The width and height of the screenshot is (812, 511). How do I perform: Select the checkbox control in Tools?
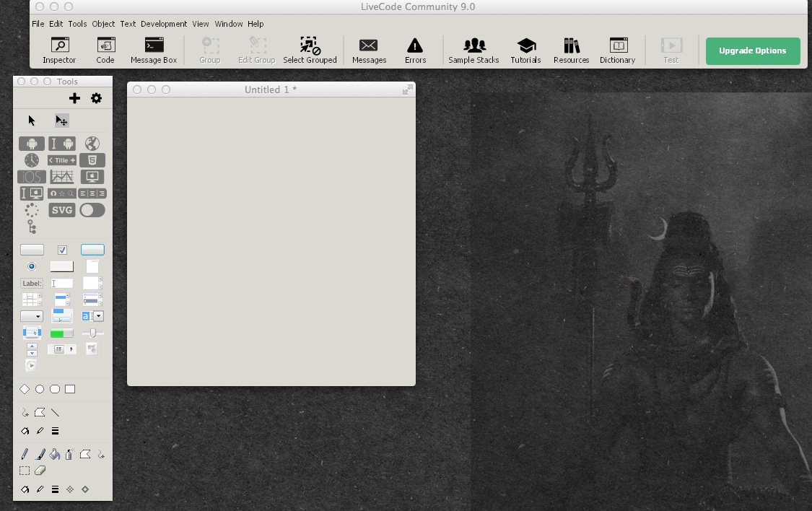(x=62, y=250)
